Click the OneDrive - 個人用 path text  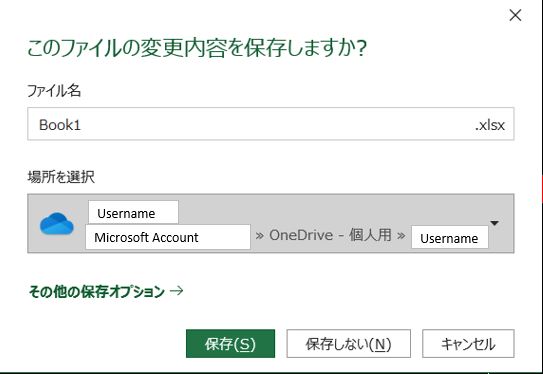click(330, 235)
